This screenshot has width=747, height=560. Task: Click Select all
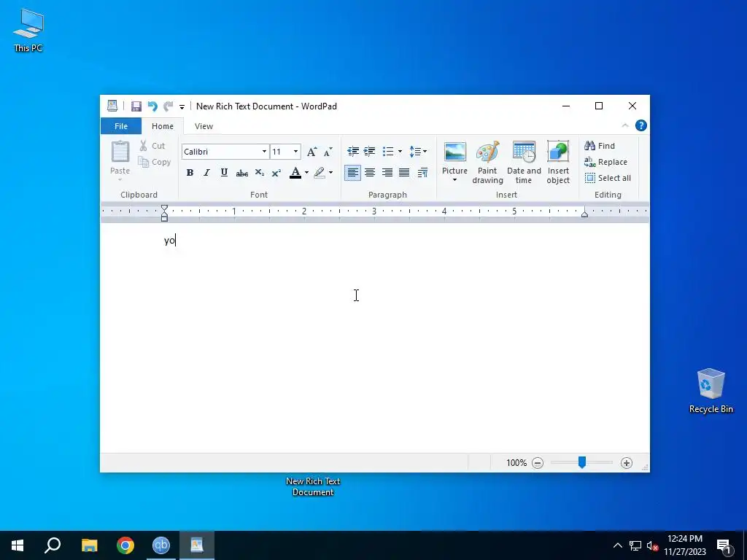608,178
